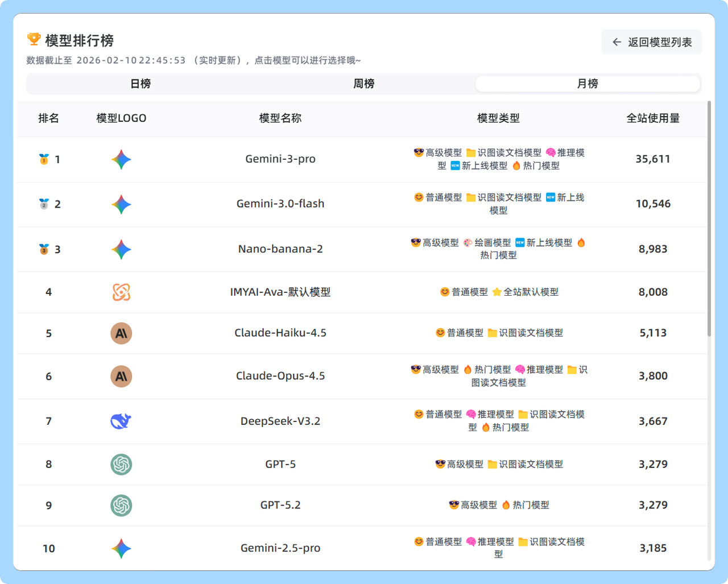
Task: Switch to the 日榜 daily tab
Action: click(140, 84)
